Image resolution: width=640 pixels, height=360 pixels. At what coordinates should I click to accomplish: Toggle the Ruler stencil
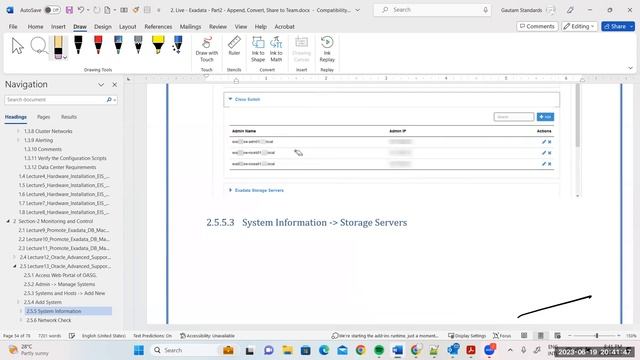point(234,46)
